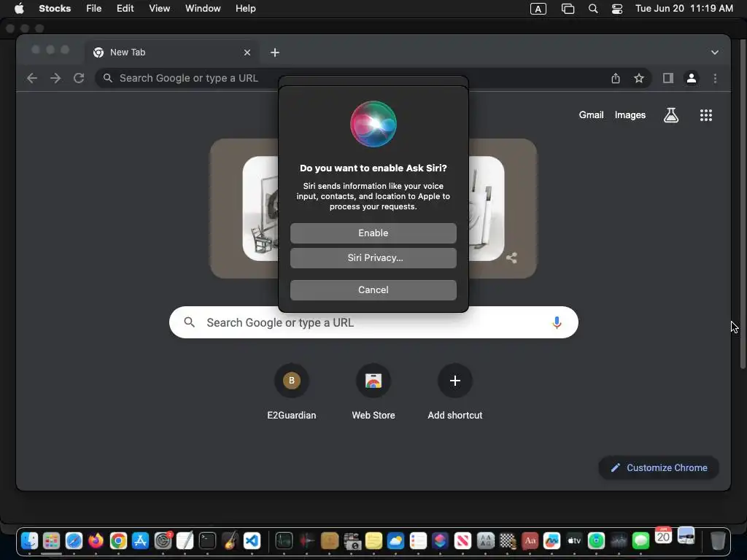Open Apple TV from the Dock
This screenshot has height=560, width=747.
574,541
